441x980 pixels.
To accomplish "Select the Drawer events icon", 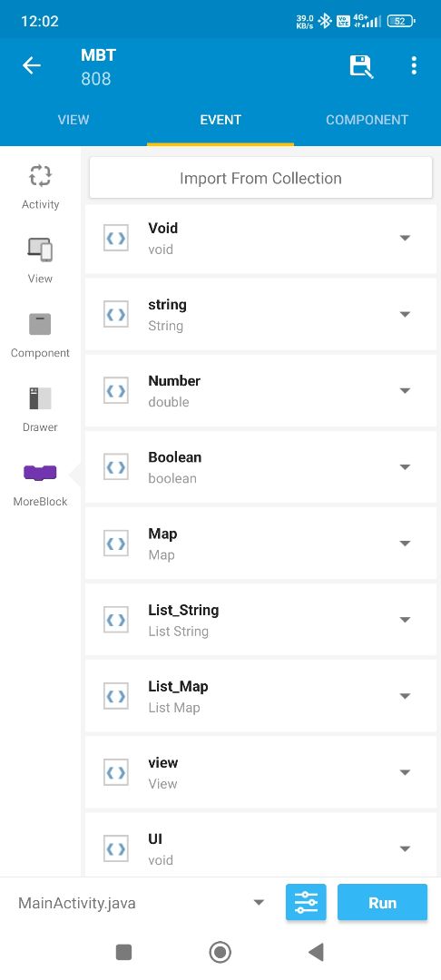I will (x=40, y=398).
